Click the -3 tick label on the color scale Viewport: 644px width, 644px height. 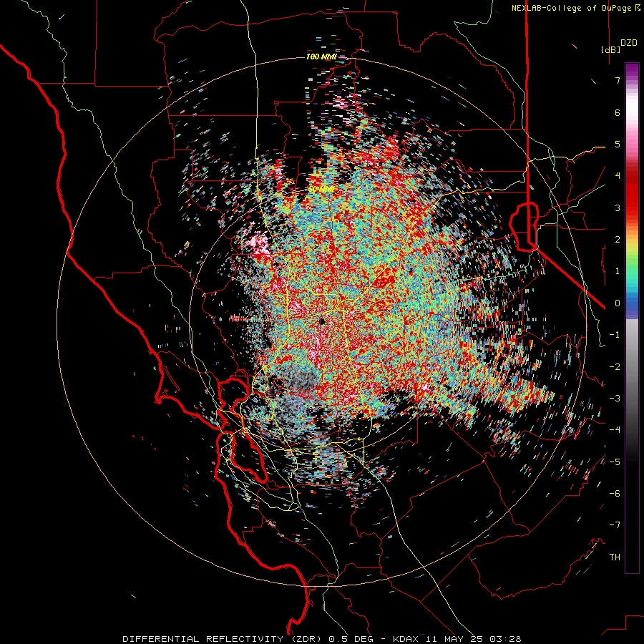615,398
